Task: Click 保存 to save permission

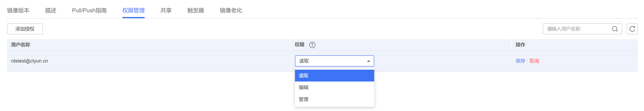Action: [520, 61]
